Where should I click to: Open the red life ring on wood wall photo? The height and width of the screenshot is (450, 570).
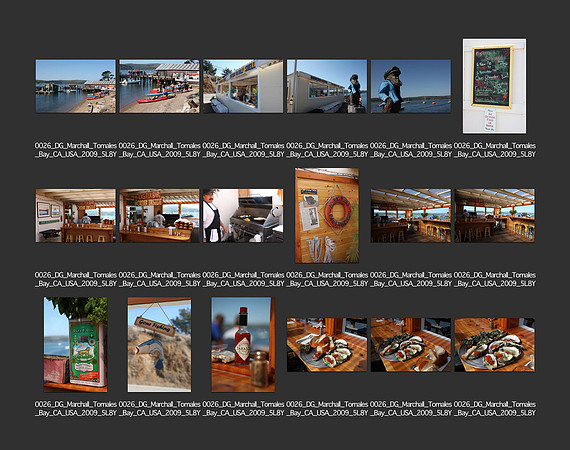coord(327,215)
